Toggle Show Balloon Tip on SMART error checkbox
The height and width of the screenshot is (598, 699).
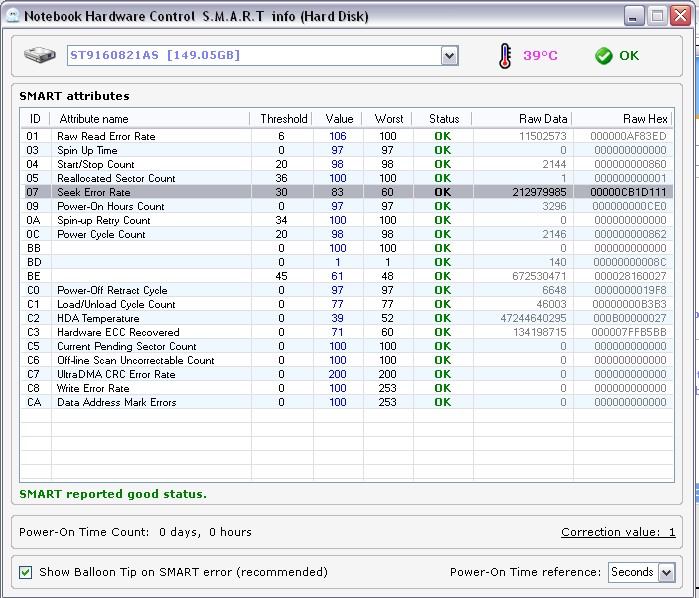tap(25, 572)
